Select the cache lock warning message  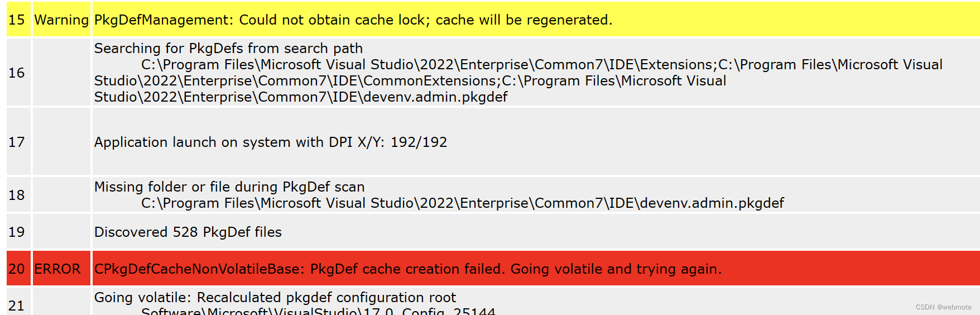(353, 20)
